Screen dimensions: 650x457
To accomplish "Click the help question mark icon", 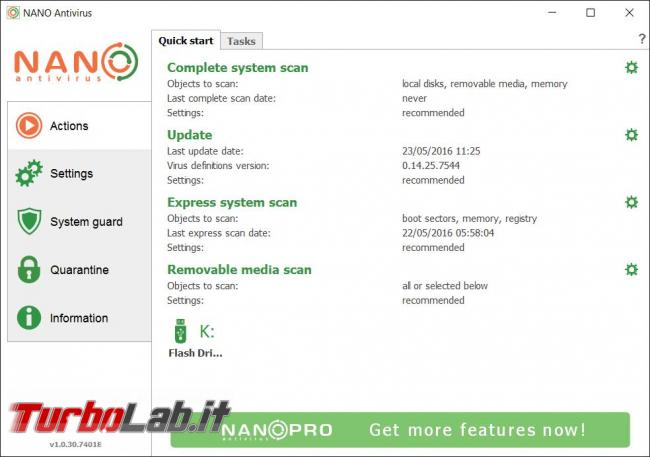I will click(x=642, y=39).
